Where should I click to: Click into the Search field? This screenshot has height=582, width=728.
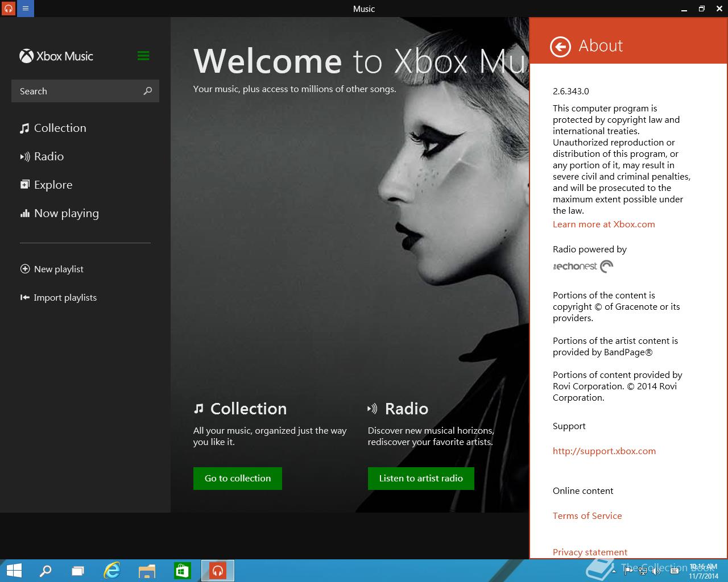85,91
